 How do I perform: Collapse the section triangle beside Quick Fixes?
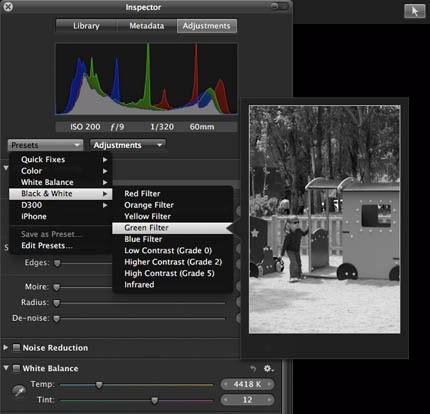pos(6,168)
